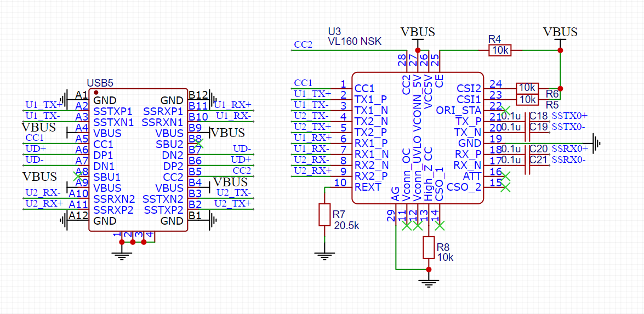The height and width of the screenshot is (314, 644).
Task: Click the VL160 NSK part name label
Action: click(355, 41)
